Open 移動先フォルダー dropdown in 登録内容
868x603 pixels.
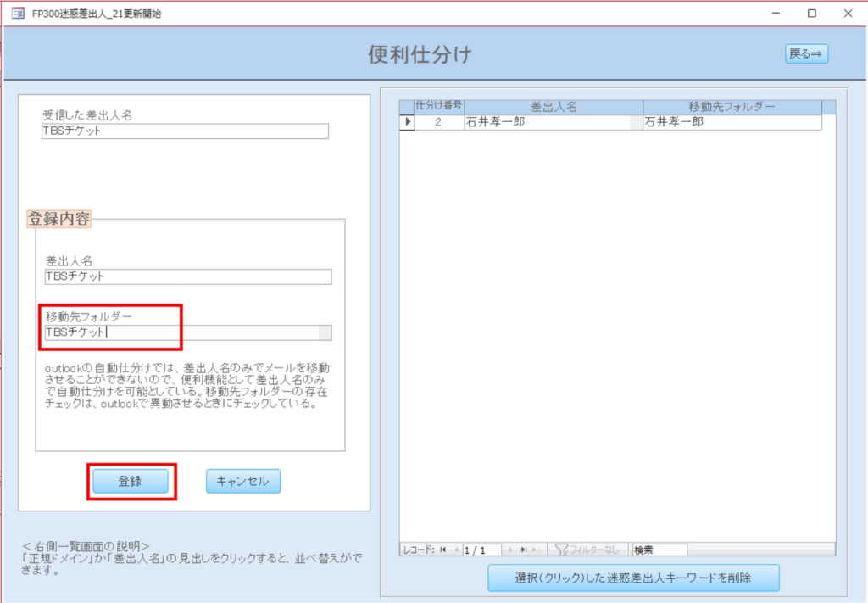point(325,332)
